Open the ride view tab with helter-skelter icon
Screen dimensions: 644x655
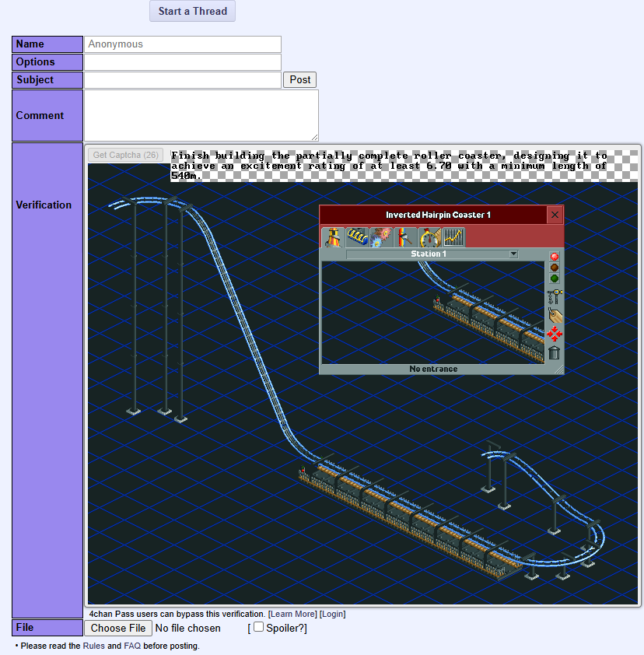[x=333, y=237]
